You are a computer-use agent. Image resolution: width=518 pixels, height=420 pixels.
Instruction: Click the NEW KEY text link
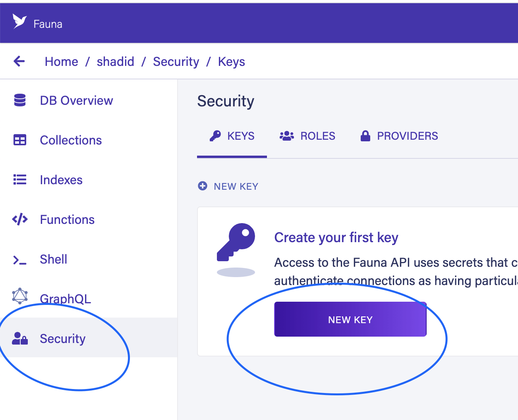(x=236, y=187)
